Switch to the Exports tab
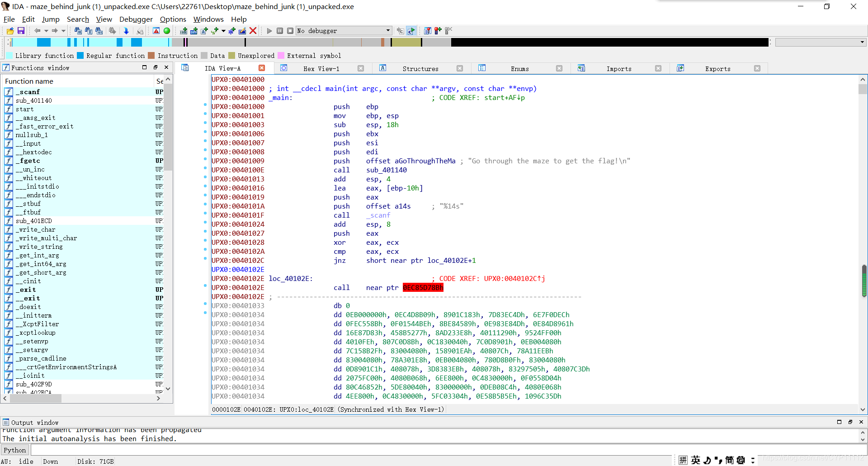 pos(718,69)
